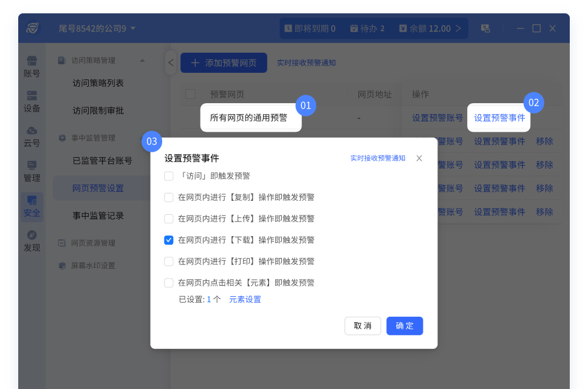This screenshot has height=389, width=588.
Task: Click the 取消 button in dialog
Action: click(x=363, y=326)
